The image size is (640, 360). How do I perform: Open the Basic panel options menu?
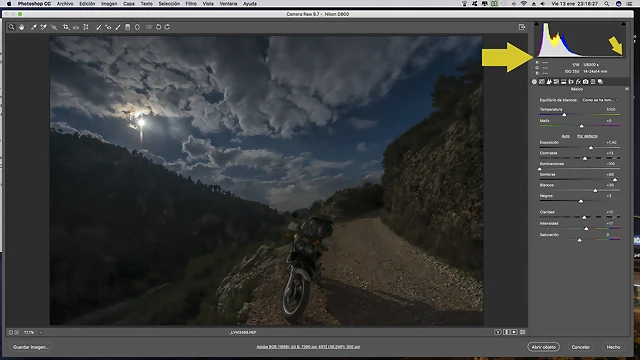click(627, 89)
